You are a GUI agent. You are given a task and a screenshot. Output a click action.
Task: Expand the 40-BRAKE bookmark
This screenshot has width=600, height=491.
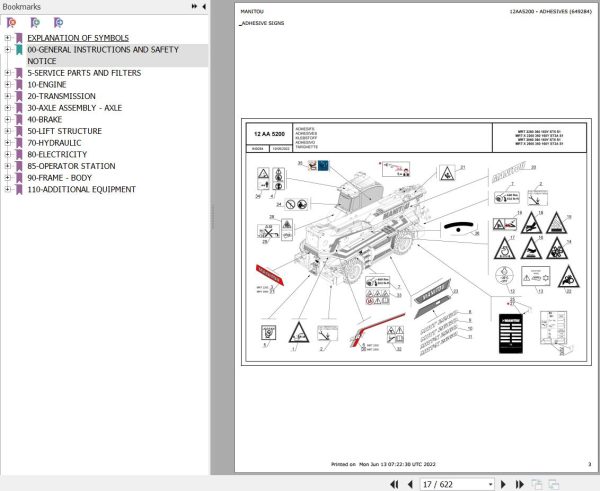pyautogui.click(x=7, y=119)
